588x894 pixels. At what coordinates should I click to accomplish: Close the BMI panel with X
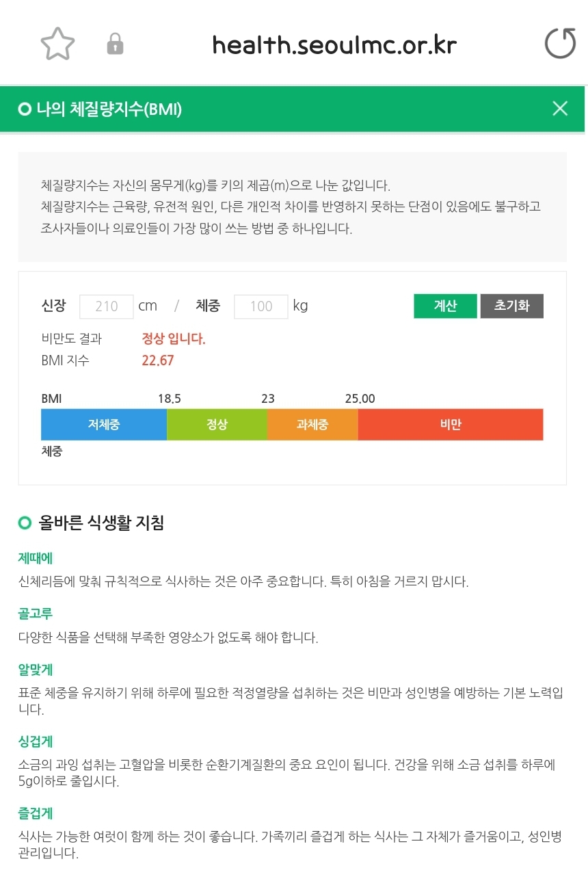[559, 108]
